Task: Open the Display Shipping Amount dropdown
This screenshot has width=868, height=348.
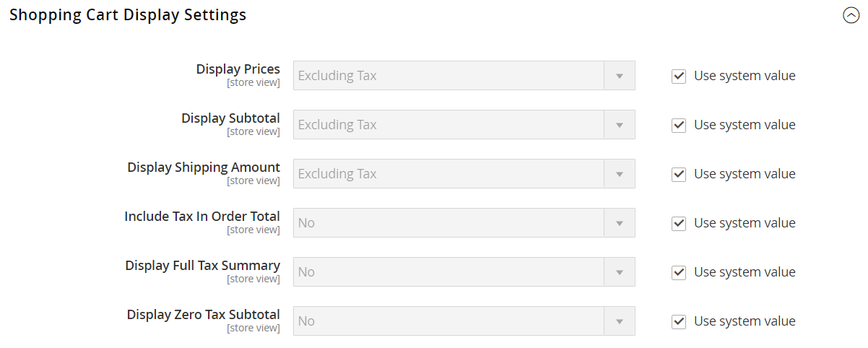Action: 464,174
